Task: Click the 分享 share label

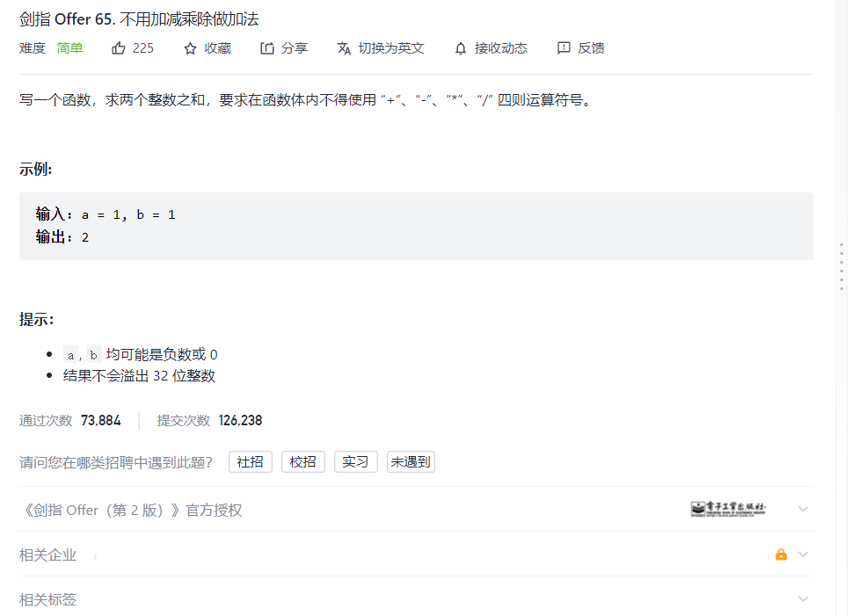Action: pos(295,48)
